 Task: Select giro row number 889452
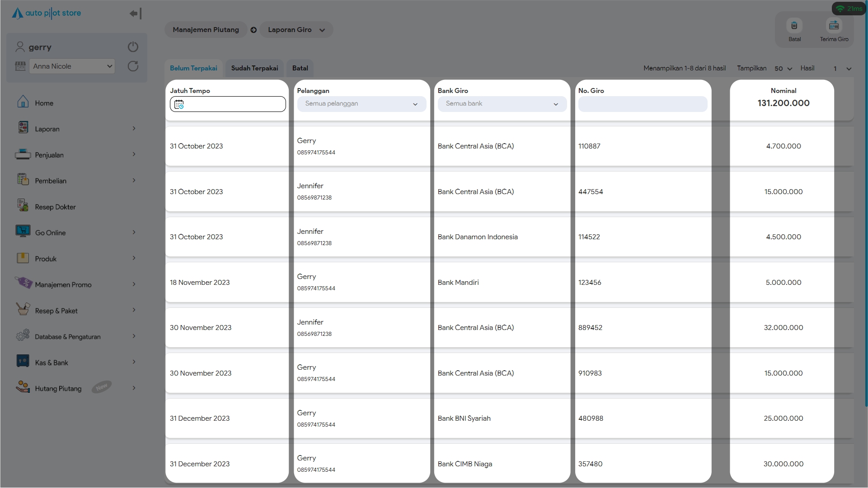pos(590,328)
